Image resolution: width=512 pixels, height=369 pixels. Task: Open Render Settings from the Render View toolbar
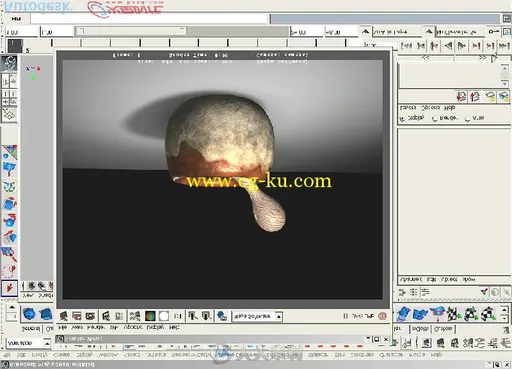click(x=135, y=316)
